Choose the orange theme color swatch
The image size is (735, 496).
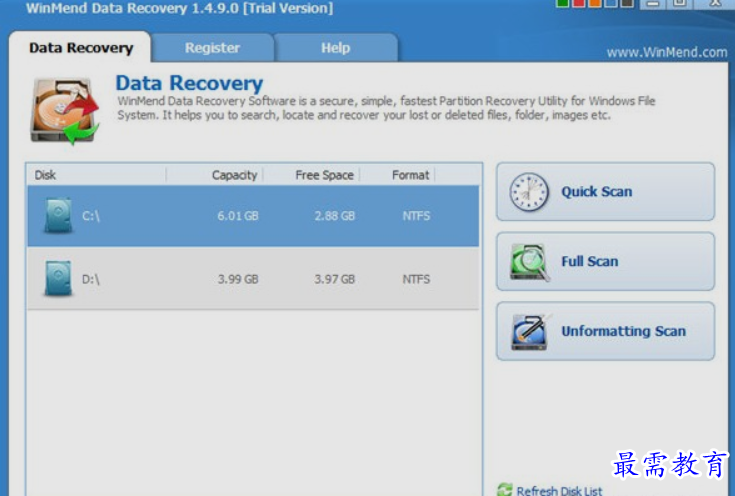[x=594, y=3]
